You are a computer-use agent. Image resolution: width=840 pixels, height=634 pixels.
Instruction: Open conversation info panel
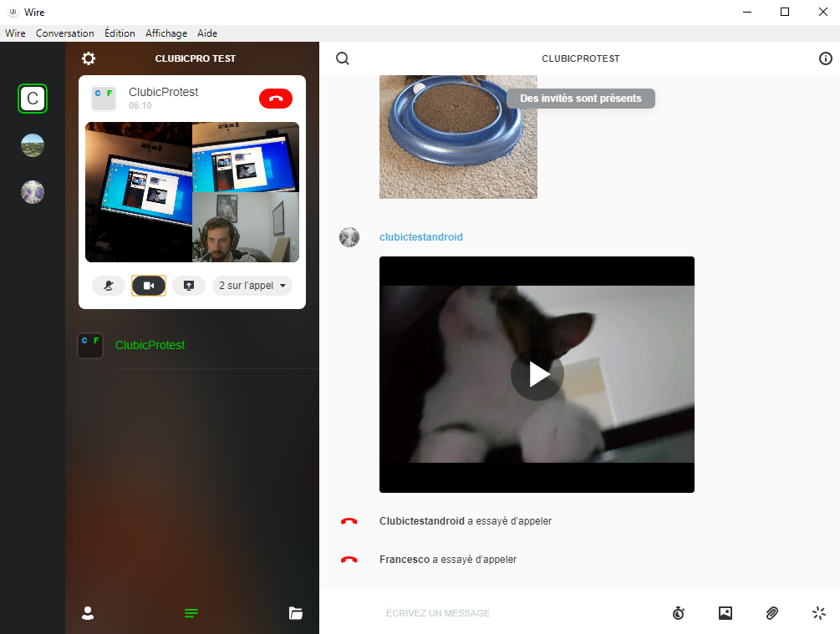pos(826,58)
